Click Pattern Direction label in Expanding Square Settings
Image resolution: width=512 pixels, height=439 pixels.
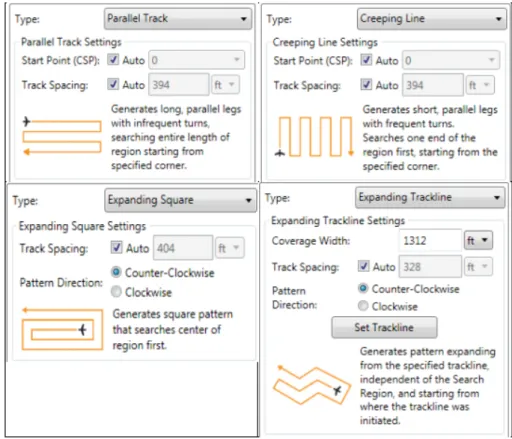(61, 283)
